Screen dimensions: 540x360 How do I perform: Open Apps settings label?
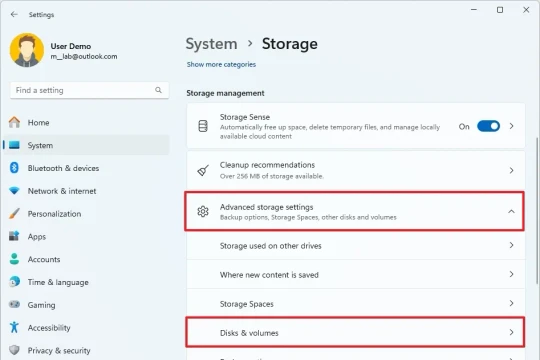(x=37, y=237)
